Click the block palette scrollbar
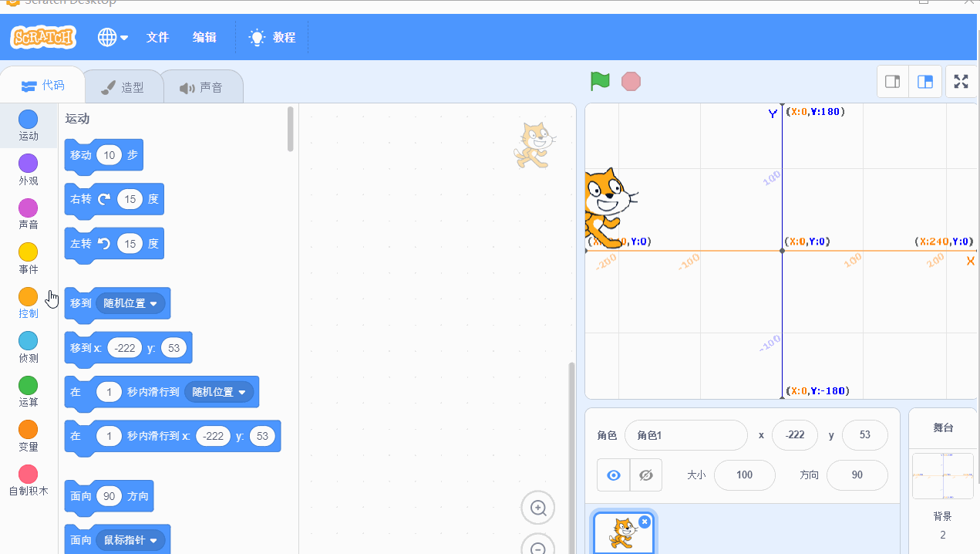This screenshot has width=980, height=554. coord(291,129)
